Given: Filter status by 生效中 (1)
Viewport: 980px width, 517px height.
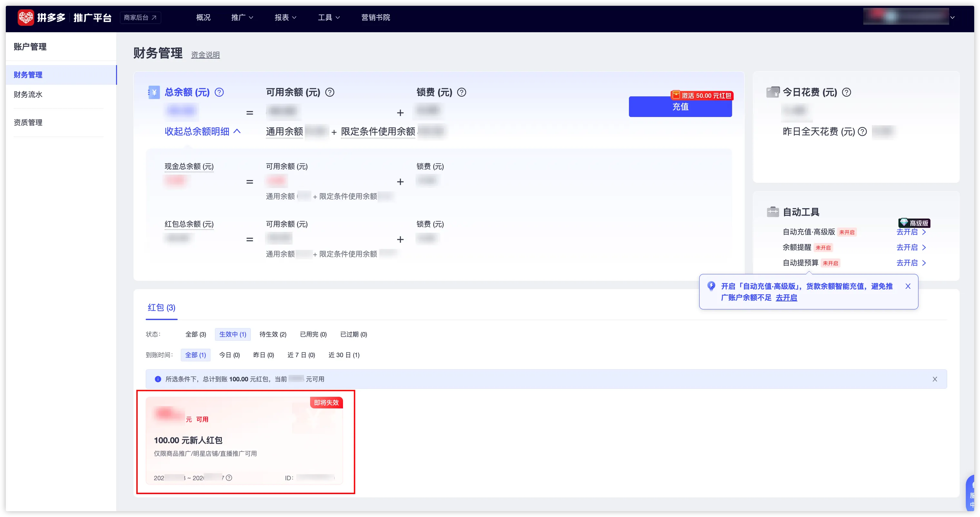Looking at the screenshot, I should (233, 334).
